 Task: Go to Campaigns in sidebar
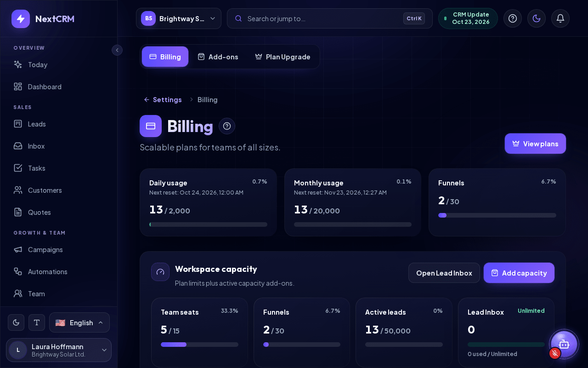[59, 250]
